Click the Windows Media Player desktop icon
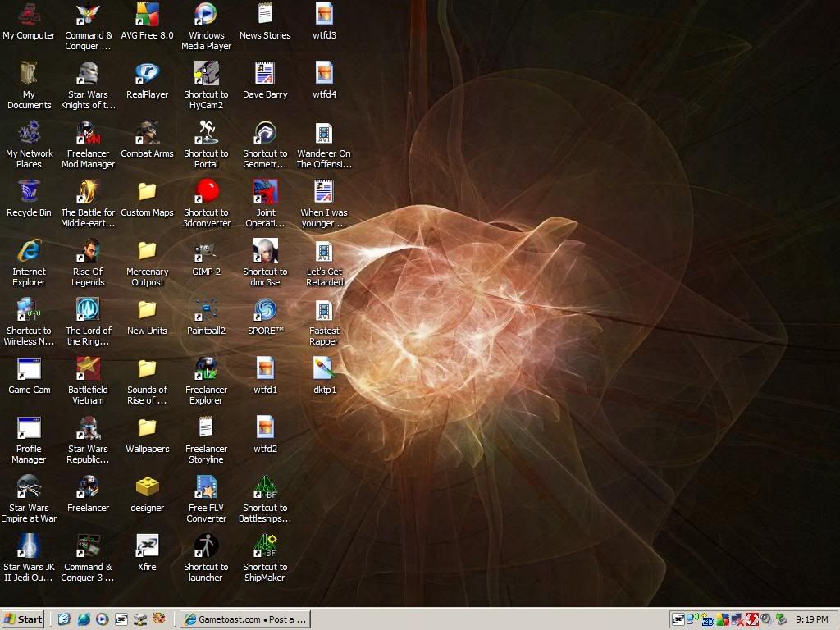The image size is (840, 630). point(206,15)
